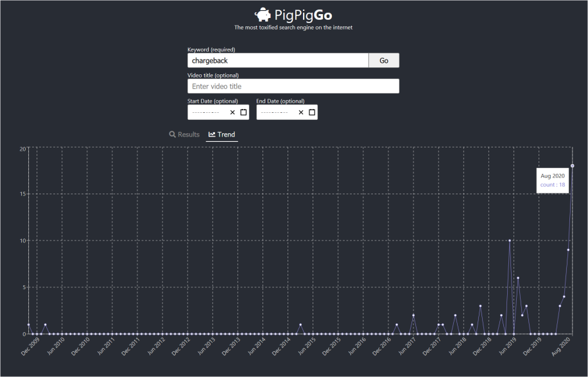
Task: Click inside the Start Date input
Action: point(218,112)
